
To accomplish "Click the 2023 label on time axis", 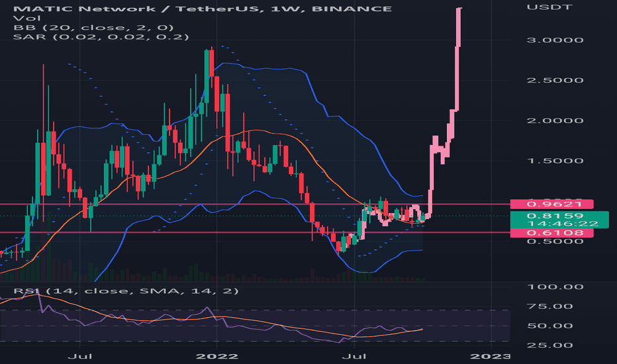I will [x=491, y=357].
